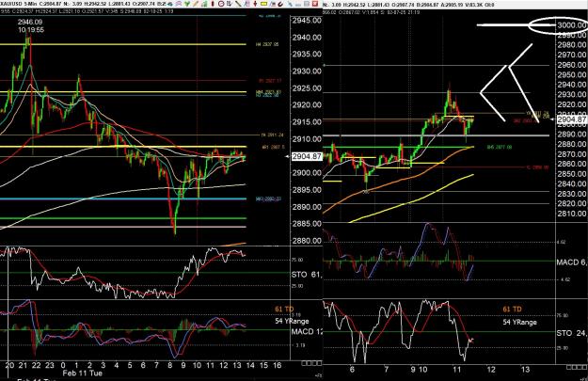Click the first small square under right chart axis
Screen dimensions: 588x381
(x=570, y=366)
